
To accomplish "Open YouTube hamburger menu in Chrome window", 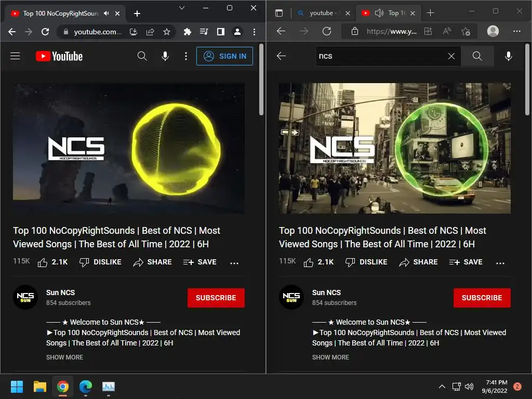I will pos(15,56).
